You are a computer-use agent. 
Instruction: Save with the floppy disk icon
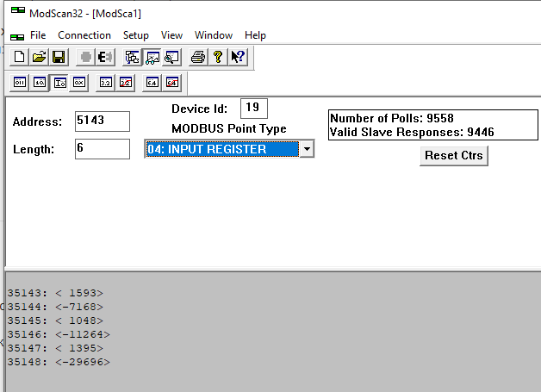[59, 57]
